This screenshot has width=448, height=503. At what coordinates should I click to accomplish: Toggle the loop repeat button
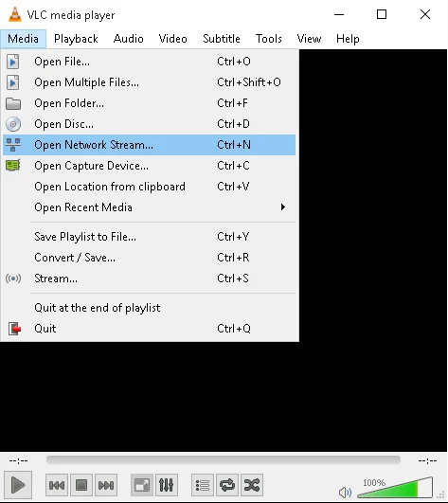227,485
